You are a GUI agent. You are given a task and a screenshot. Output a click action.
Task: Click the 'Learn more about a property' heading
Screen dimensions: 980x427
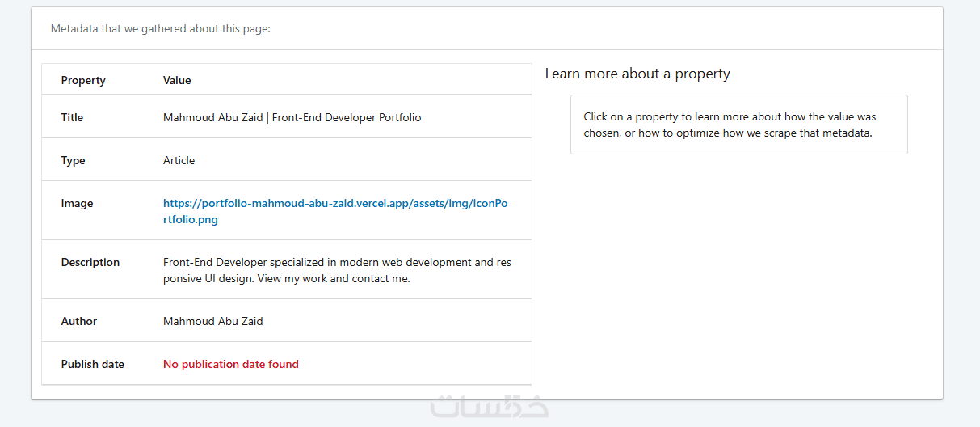click(637, 74)
